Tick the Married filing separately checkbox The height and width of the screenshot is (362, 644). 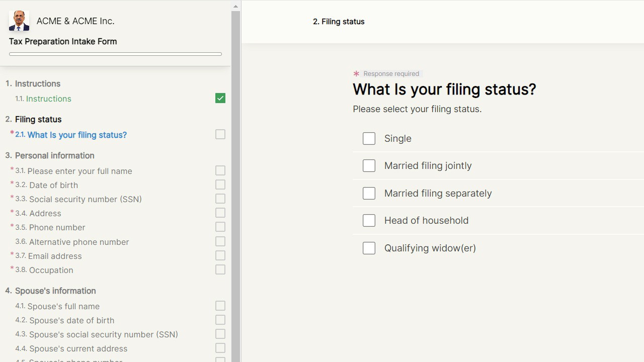click(x=369, y=194)
